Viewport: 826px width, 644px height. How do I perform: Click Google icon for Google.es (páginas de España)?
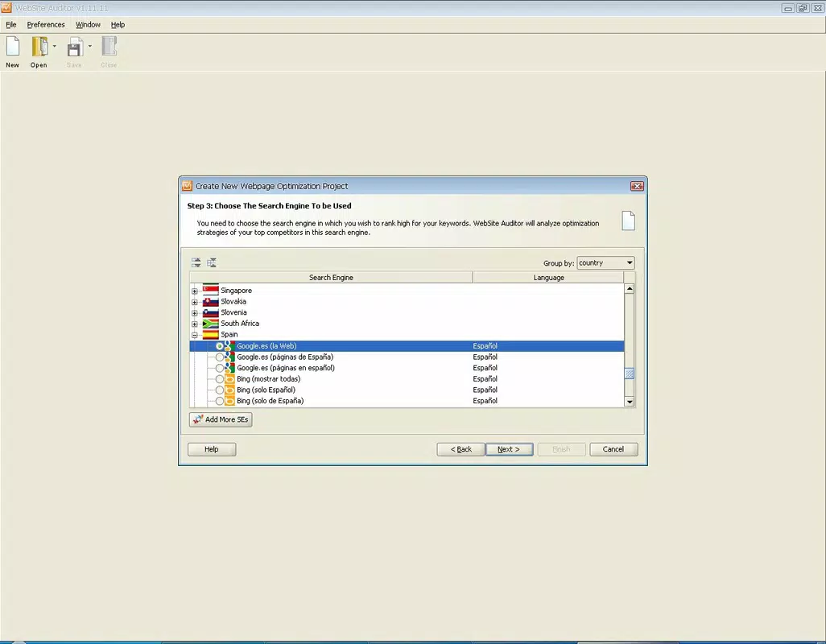tap(229, 357)
